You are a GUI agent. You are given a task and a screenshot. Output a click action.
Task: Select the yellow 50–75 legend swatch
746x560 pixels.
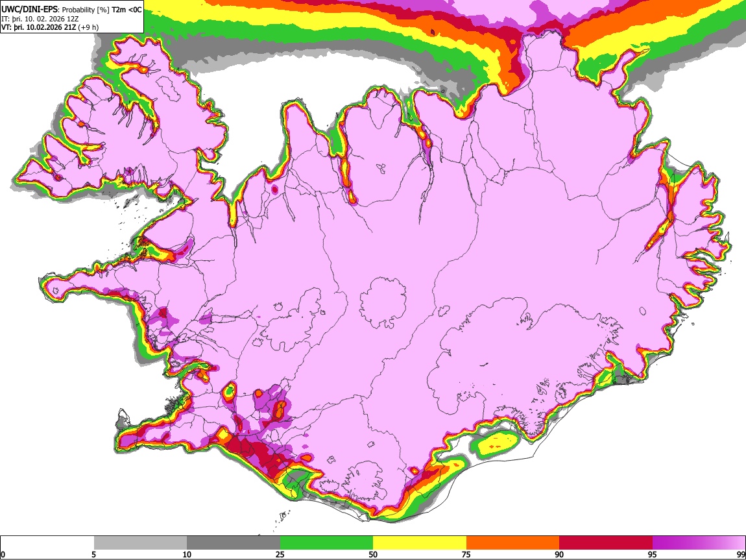[x=420, y=543]
